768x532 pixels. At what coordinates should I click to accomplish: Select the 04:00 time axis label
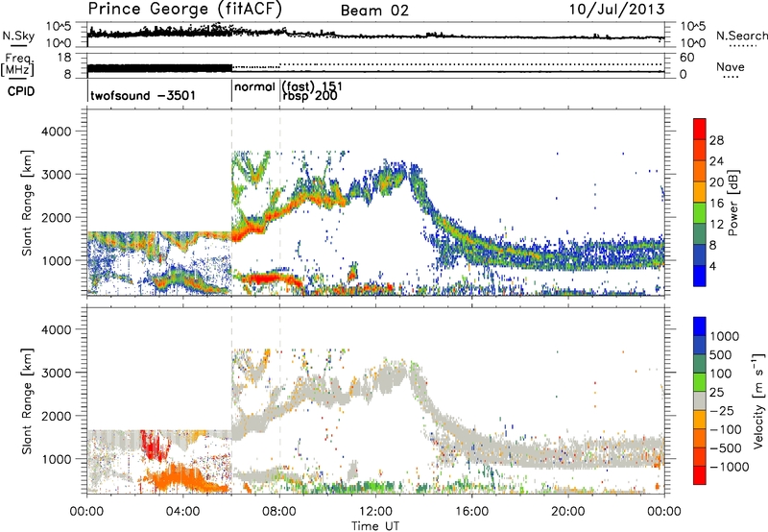pos(183,512)
